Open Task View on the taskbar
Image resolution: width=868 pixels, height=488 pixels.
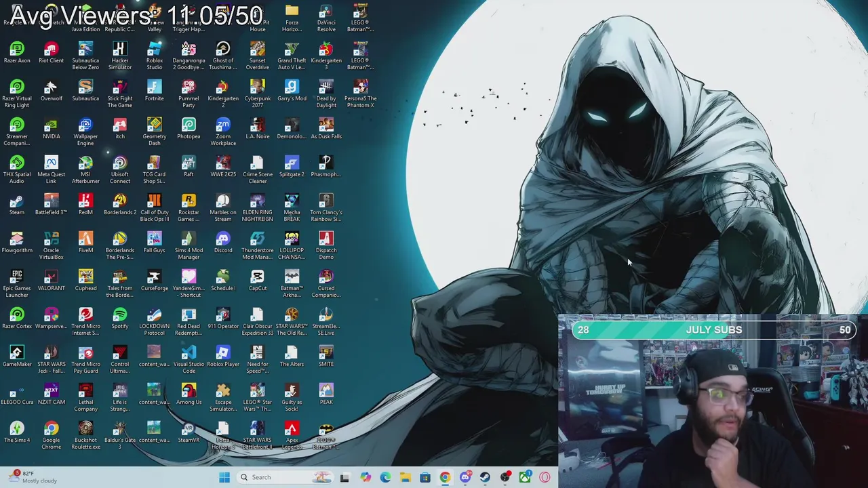pyautogui.click(x=344, y=477)
